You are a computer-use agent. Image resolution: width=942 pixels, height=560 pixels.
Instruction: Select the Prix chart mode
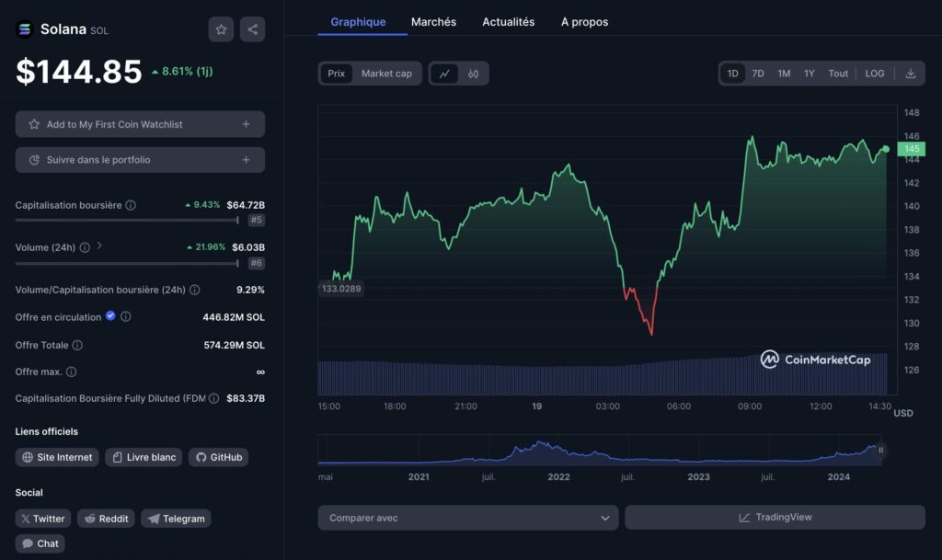click(337, 74)
